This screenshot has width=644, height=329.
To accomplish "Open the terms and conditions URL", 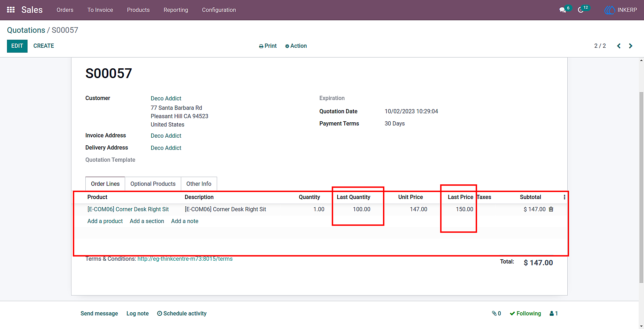I will 185,259.
